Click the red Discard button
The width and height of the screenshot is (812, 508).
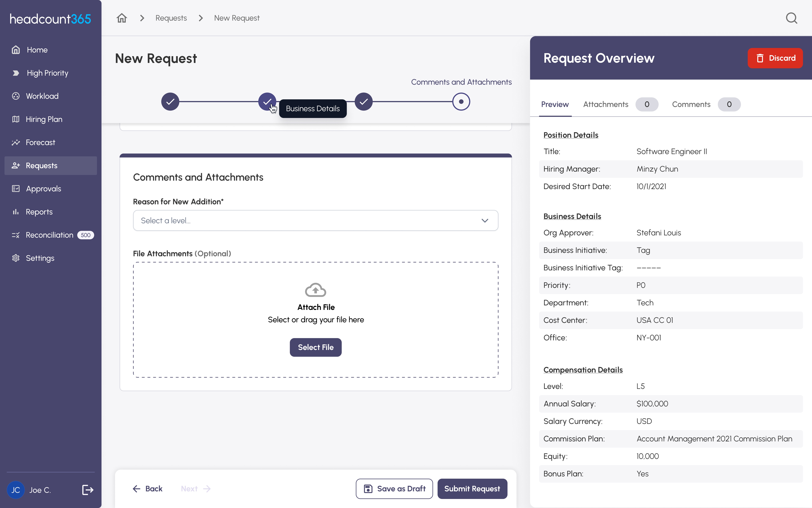tap(775, 58)
